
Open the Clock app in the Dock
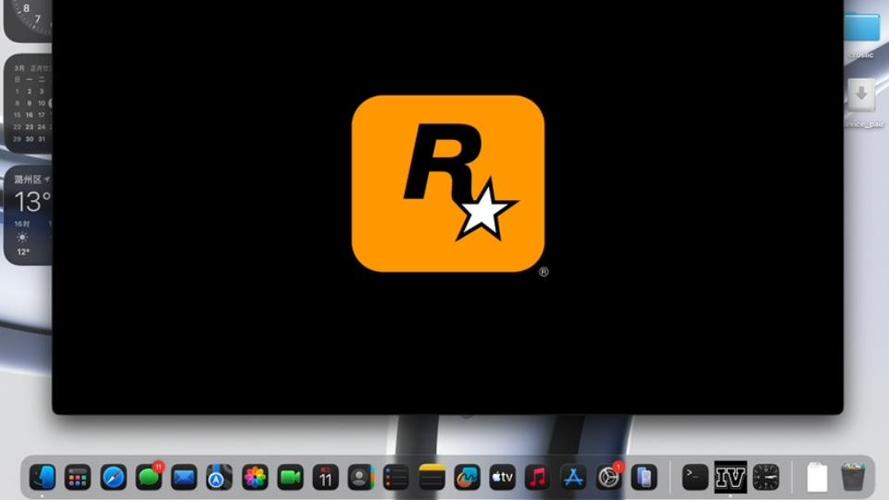[x=766, y=477]
